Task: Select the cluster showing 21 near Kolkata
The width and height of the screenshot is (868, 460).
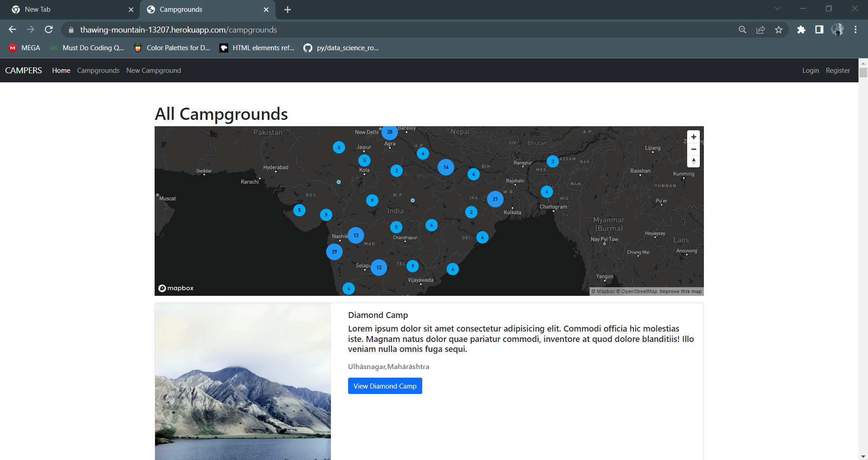Action: point(495,199)
